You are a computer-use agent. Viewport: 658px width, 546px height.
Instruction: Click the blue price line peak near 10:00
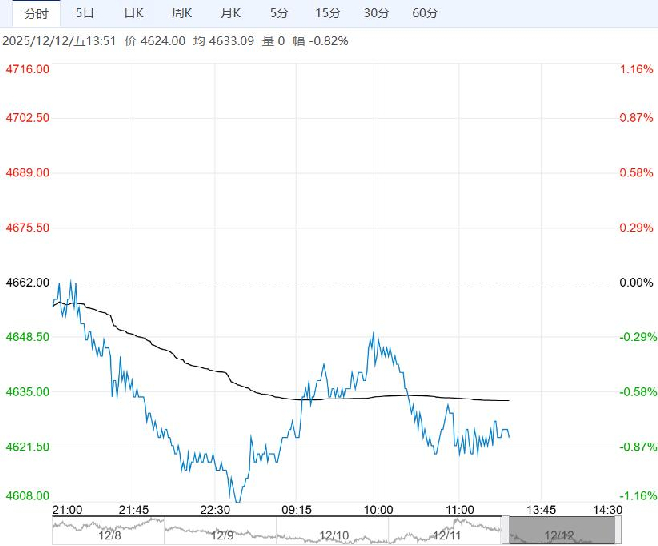374,335
